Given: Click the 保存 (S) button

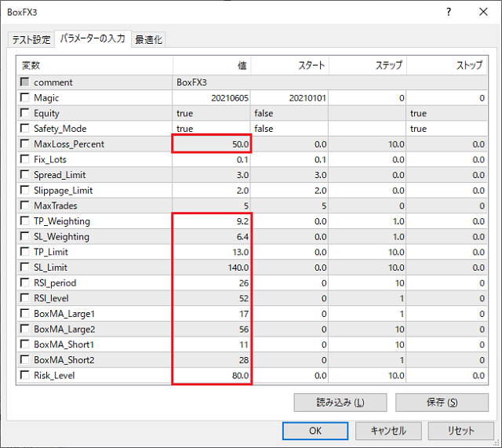Looking at the screenshot, I should point(442,402).
